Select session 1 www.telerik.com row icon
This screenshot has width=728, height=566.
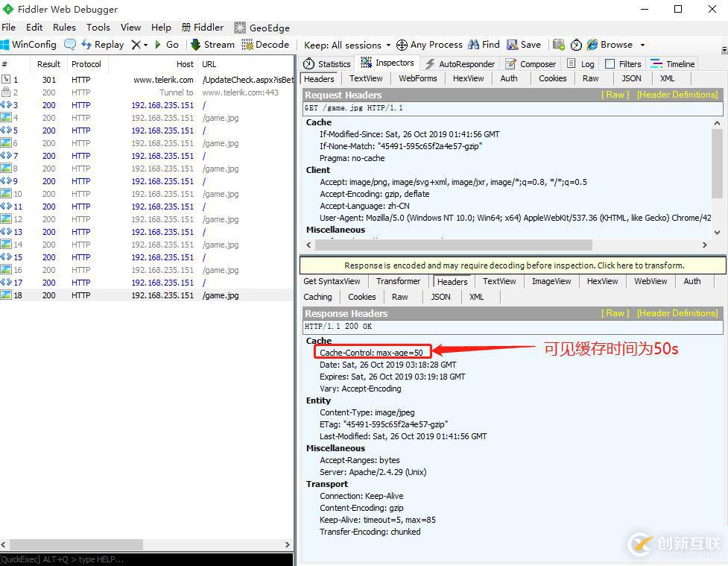[x=5, y=80]
